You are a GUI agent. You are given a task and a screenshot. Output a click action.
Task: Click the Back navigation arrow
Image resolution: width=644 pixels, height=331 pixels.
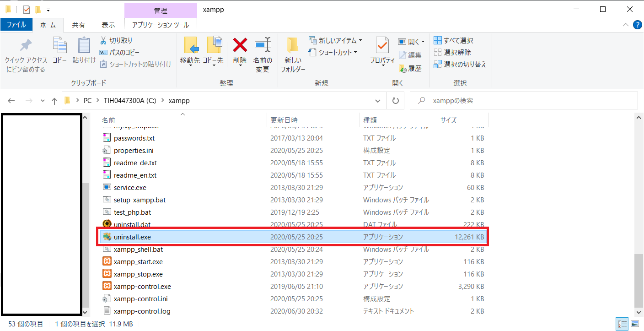pos(11,101)
